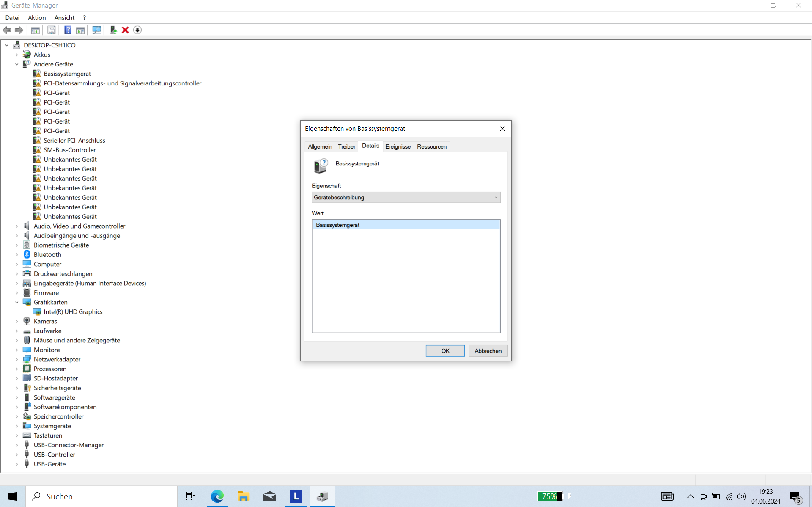Click the scan for hardware changes icon
The height and width of the screenshot is (507, 812).
pos(97,30)
